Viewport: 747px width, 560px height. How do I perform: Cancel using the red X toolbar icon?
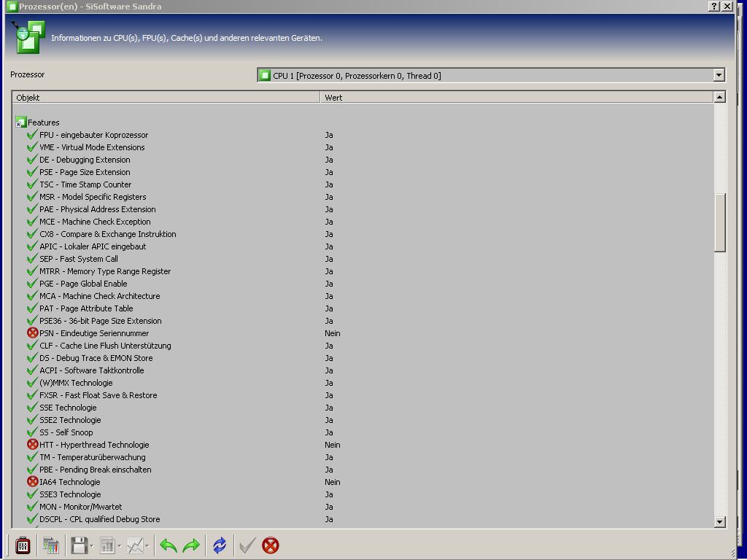point(270,545)
